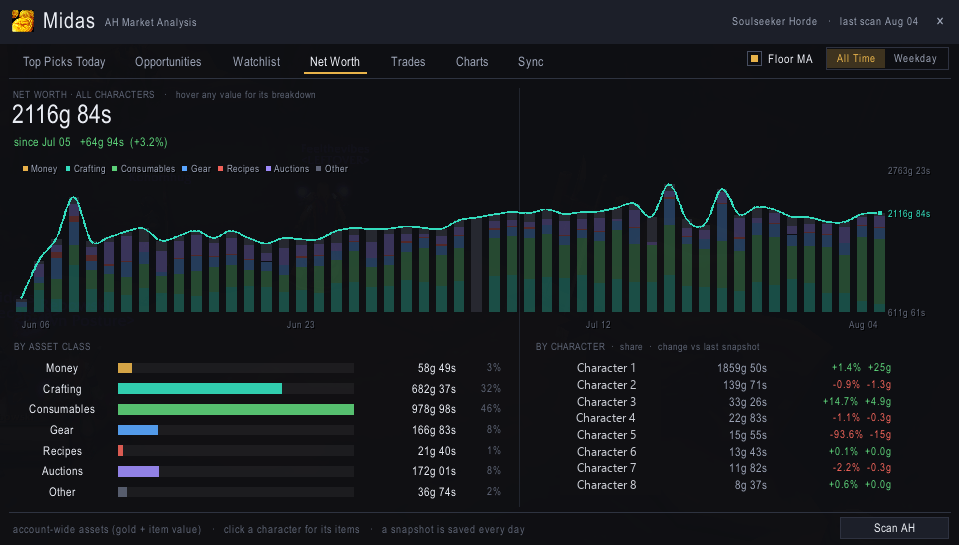
Task: Click the Scan AH button
Action: pyautogui.click(x=894, y=528)
